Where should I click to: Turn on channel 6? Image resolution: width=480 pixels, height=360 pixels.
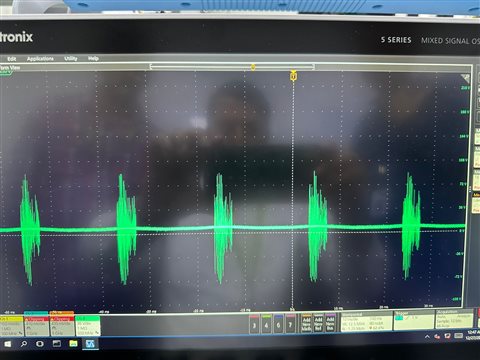278,324
